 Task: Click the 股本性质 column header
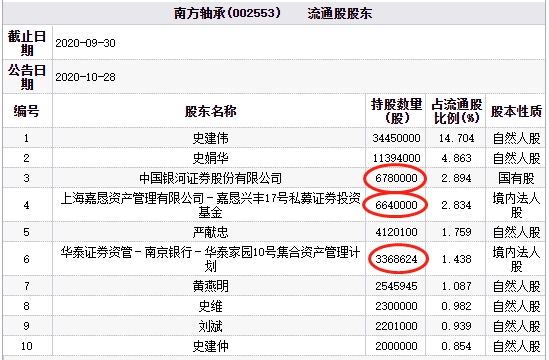tap(516, 111)
